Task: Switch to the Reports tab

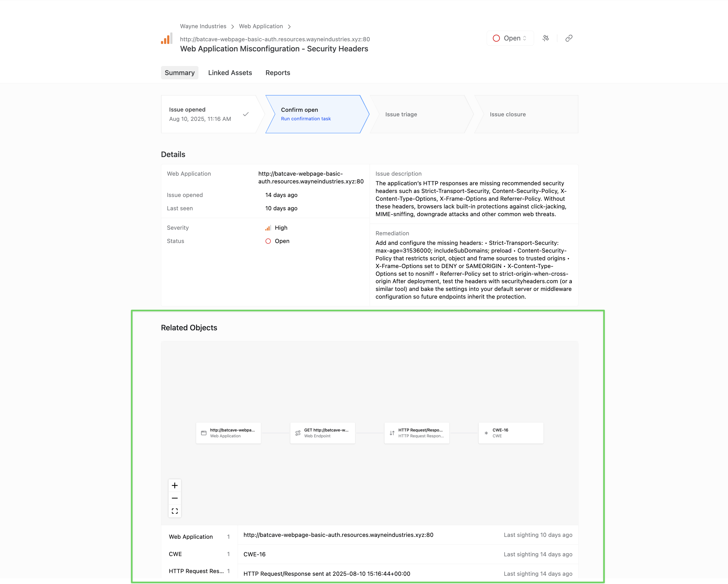Action: [278, 73]
